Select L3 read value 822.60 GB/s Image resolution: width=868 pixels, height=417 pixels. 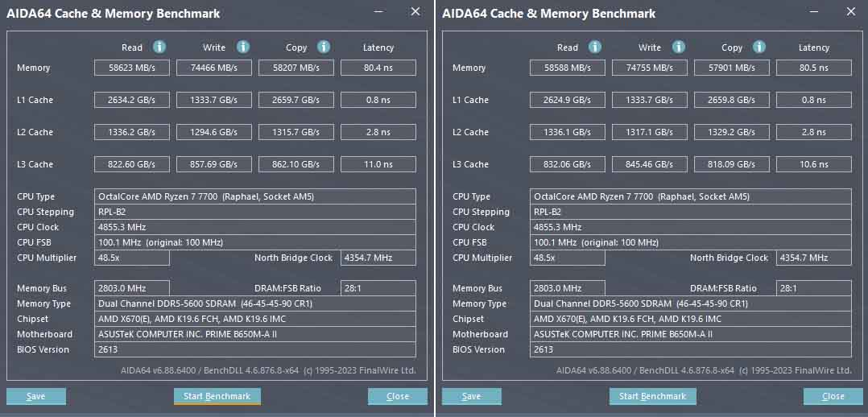132,164
